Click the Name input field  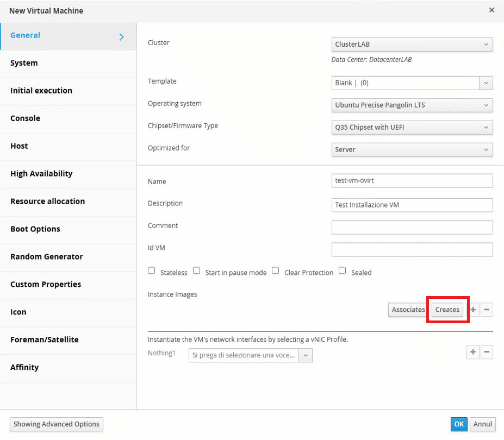[x=412, y=181]
